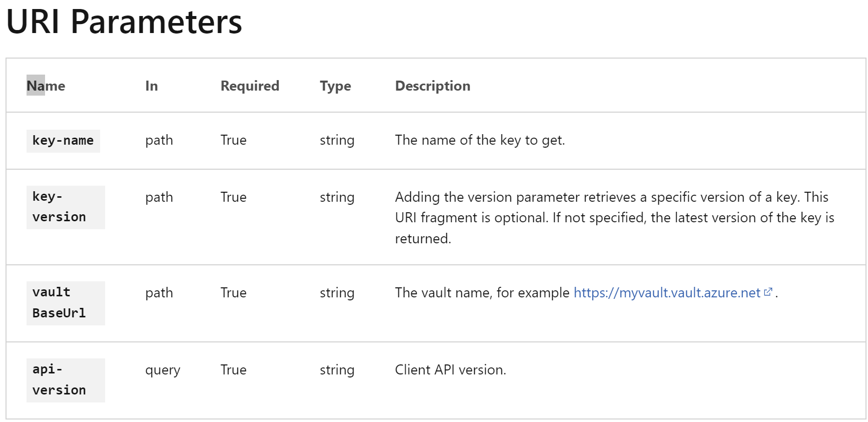Click the key-version parameter code label

pos(66,207)
